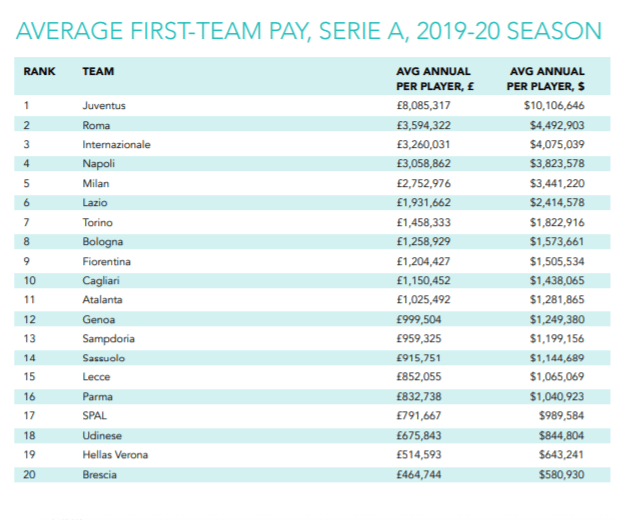Click the Lazio team name
The height and width of the screenshot is (520, 639).
[96, 203]
